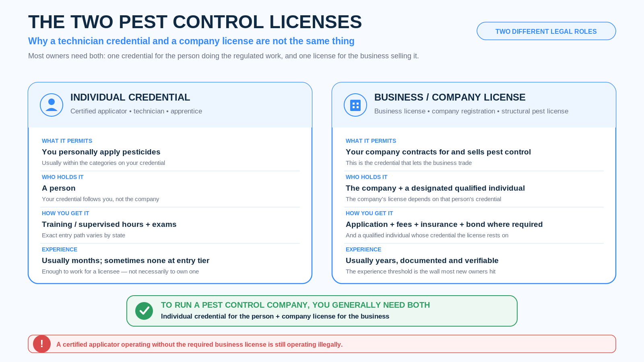
Task: Click 'Enough to work for a licensee' note
Action: tap(120, 271)
